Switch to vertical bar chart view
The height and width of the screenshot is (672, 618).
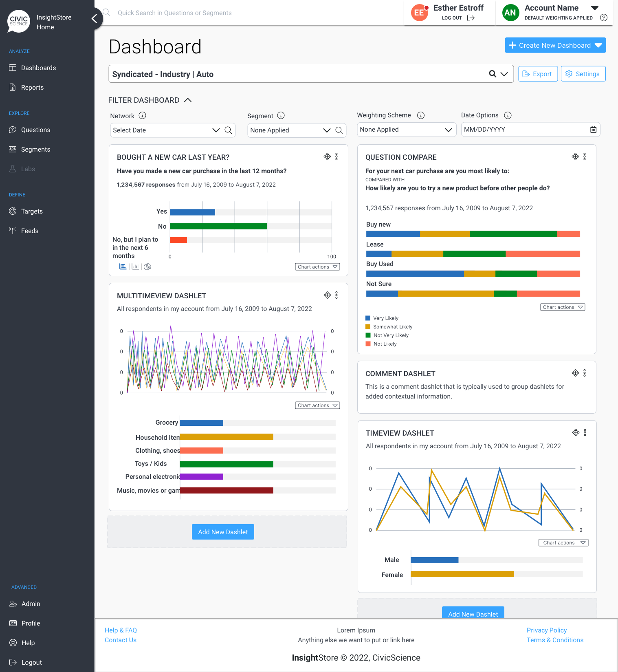pos(135,267)
